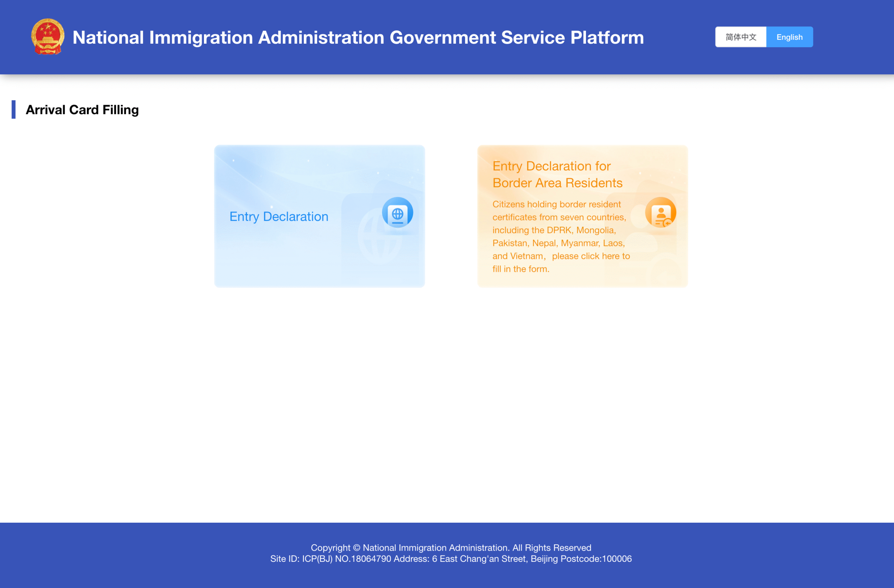This screenshot has height=588, width=894.
Task: Click the copyright notice in the footer
Action: click(451, 547)
